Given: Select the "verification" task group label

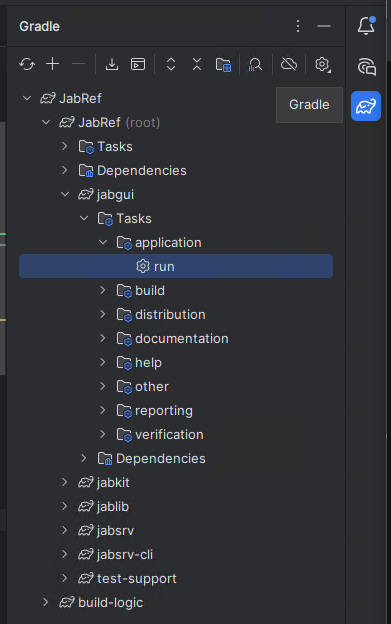Looking at the screenshot, I should click(169, 434).
